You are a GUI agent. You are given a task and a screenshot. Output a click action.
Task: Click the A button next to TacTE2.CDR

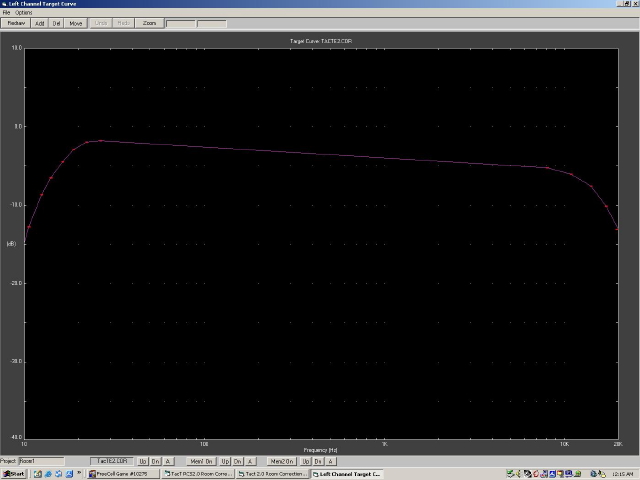point(168,462)
